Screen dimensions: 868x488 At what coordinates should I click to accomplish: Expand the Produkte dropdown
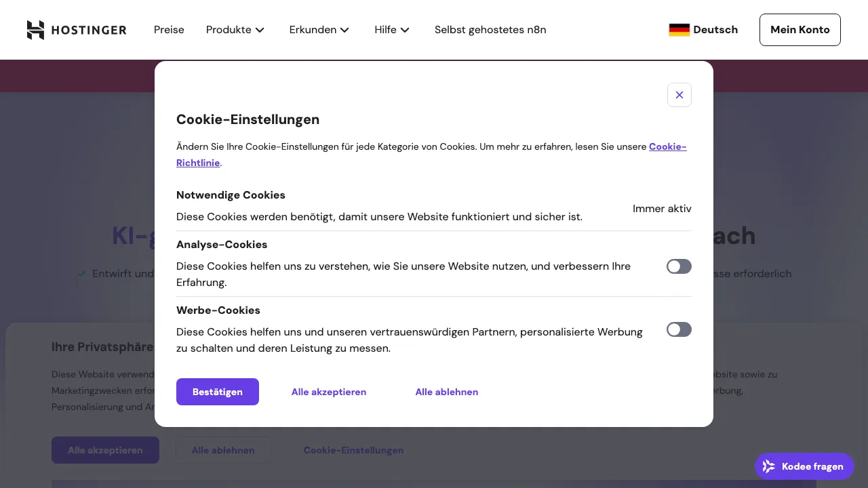[x=235, y=30]
